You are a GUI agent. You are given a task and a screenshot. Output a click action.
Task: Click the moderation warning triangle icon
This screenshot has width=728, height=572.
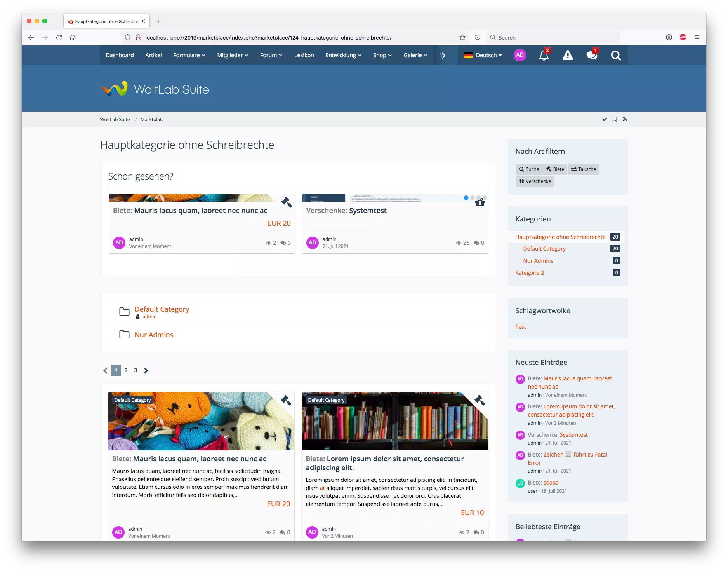pyautogui.click(x=568, y=56)
